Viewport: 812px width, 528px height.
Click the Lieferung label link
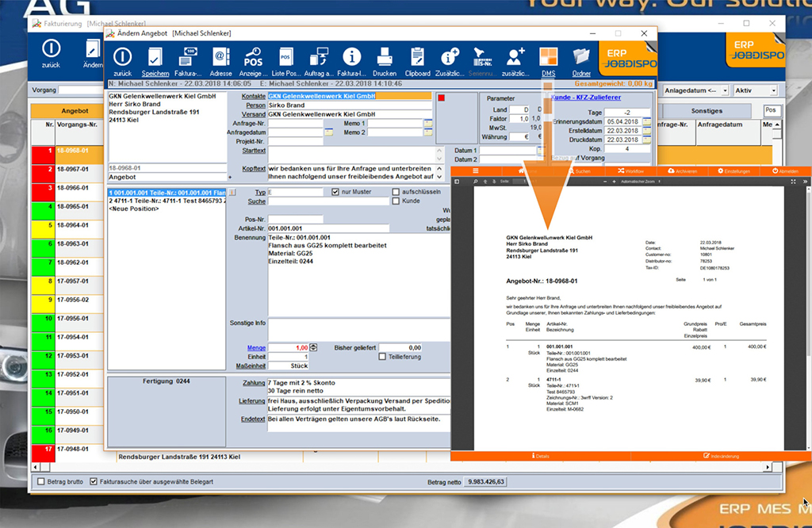251,401
